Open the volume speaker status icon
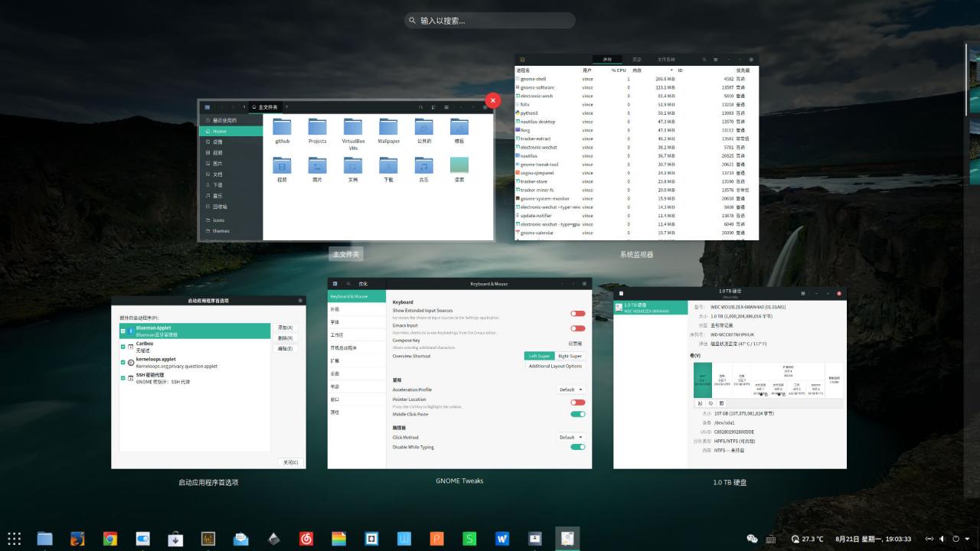Screen dimensions: 980x551 click(x=942, y=539)
